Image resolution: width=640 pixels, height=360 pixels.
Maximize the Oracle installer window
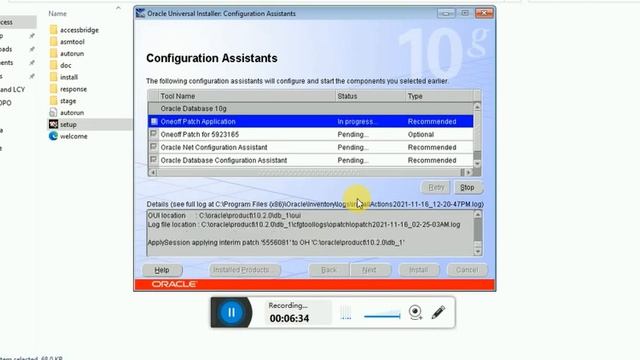465,13
